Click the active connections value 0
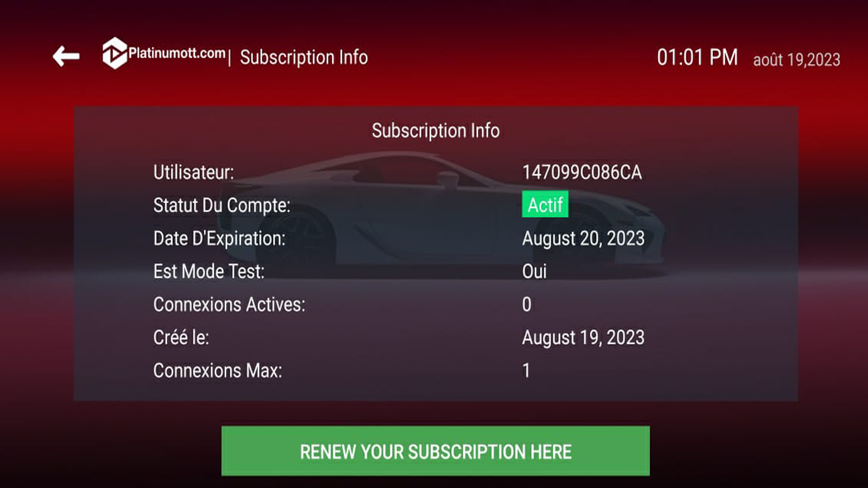 pyautogui.click(x=527, y=305)
